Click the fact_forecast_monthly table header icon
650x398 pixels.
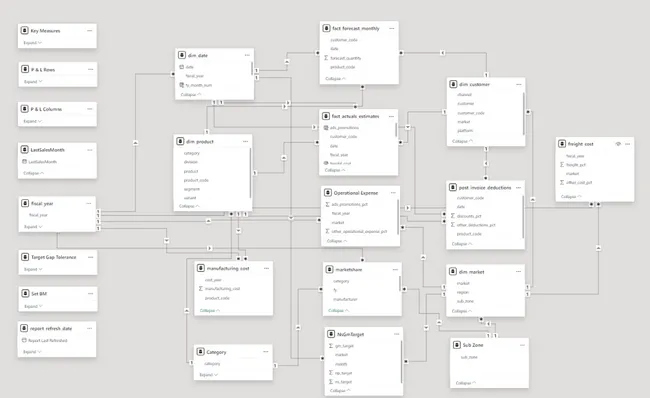[x=326, y=28]
